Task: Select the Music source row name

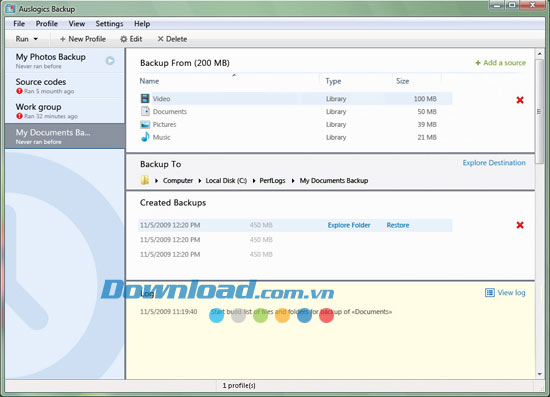Action: pos(162,137)
